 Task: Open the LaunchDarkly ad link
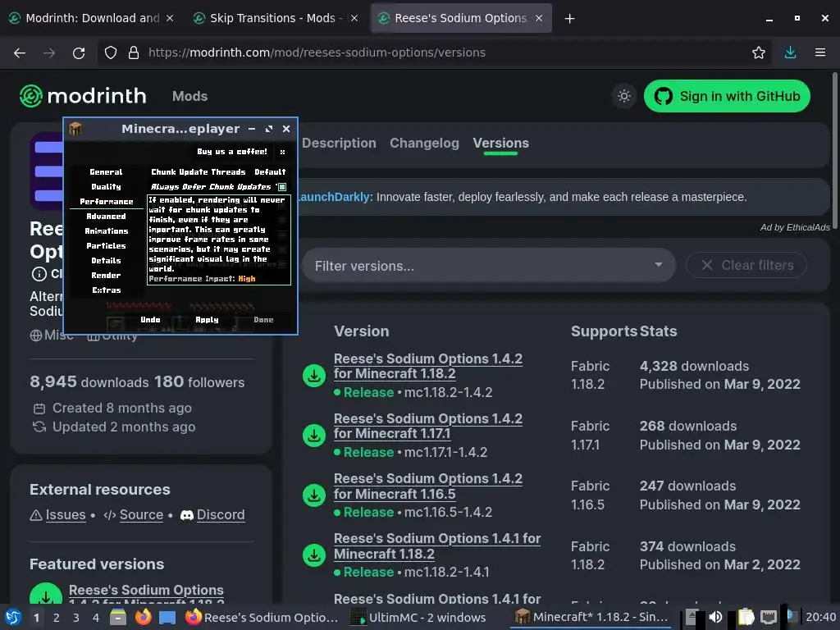point(335,197)
